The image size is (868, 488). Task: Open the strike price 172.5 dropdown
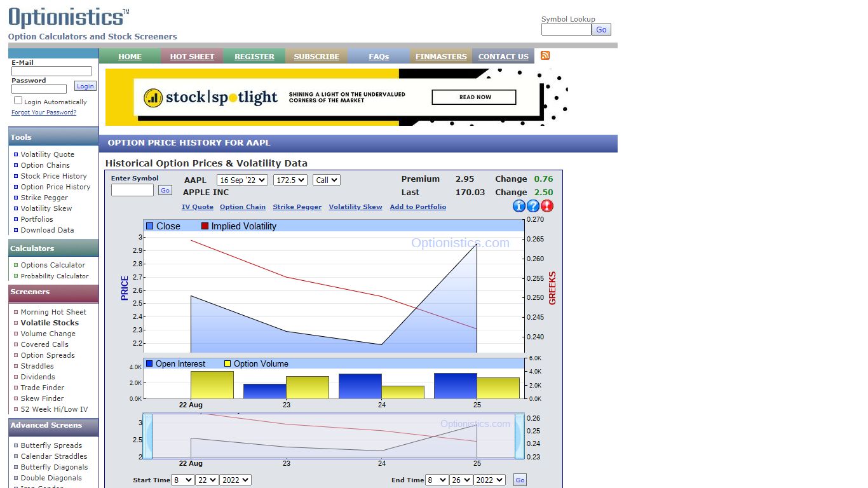pyautogui.click(x=290, y=180)
